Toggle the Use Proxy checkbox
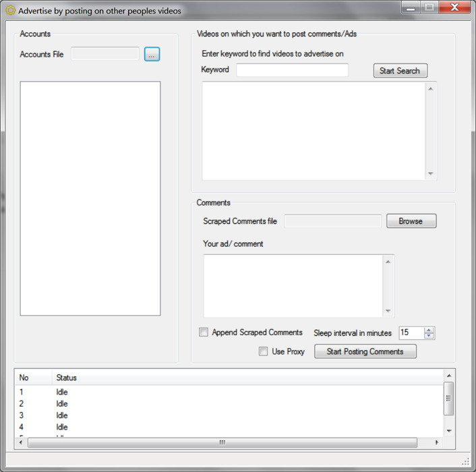 click(x=264, y=351)
